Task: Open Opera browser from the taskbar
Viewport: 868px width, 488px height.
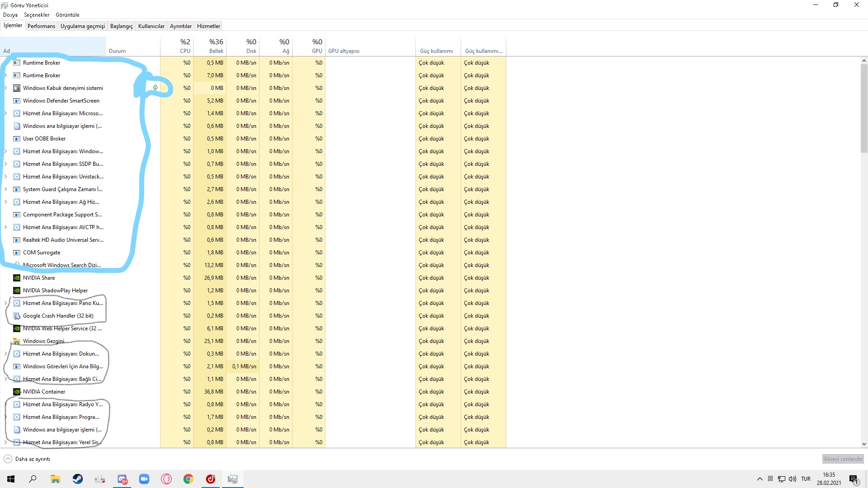Action: [x=166, y=479]
